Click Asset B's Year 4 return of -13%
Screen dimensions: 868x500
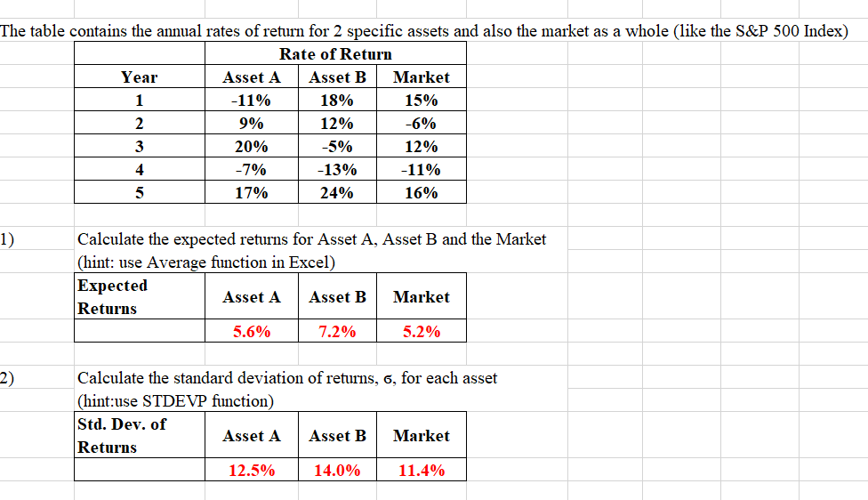[337, 170]
